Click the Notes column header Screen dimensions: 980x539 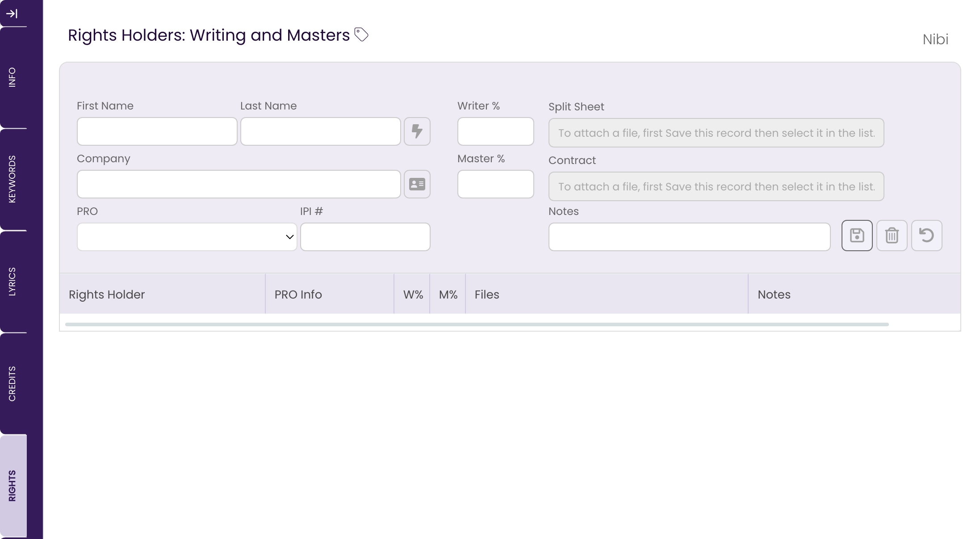(x=854, y=294)
